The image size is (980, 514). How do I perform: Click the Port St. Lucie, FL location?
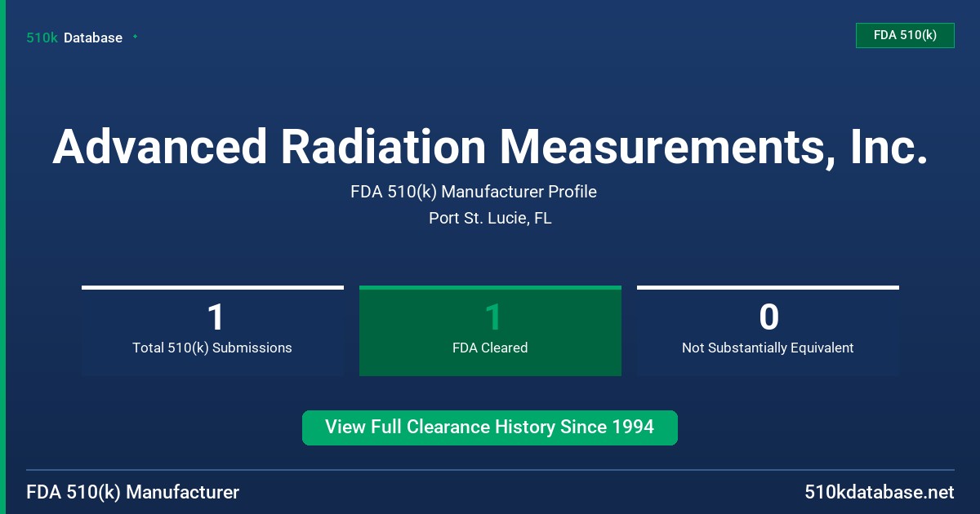point(490,219)
